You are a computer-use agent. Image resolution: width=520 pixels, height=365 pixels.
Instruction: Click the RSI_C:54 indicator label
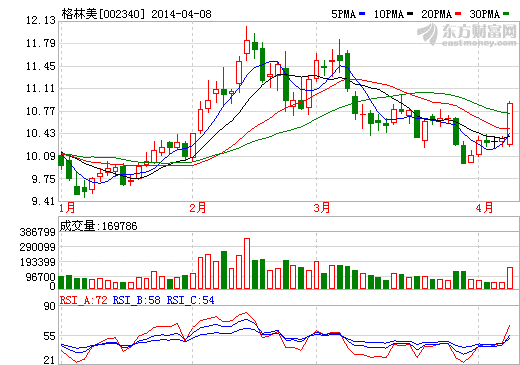click(x=190, y=300)
